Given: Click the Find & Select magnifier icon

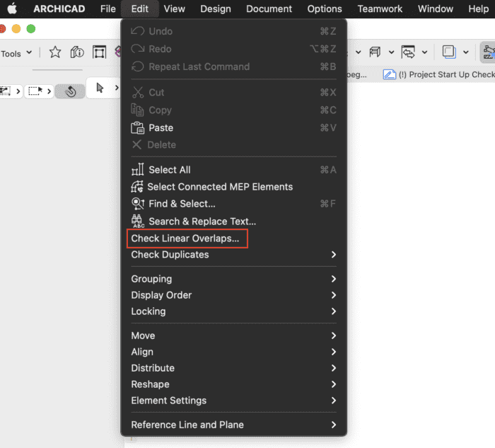Looking at the screenshot, I should click(138, 204).
